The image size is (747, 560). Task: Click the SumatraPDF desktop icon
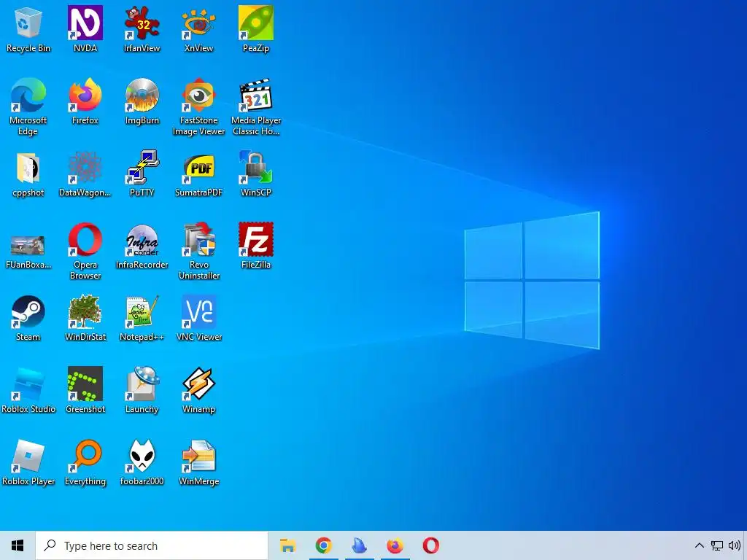click(198, 174)
